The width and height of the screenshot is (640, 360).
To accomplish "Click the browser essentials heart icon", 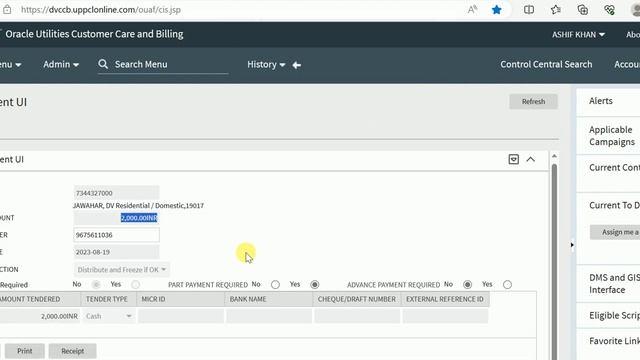I will click(x=609, y=10).
